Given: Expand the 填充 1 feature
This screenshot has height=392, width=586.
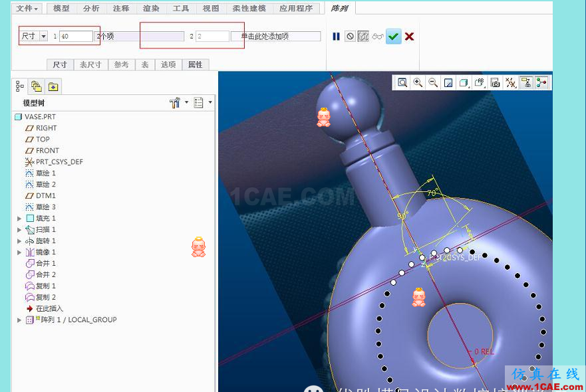Looking at the screenshot, I should tap(19, 219).
